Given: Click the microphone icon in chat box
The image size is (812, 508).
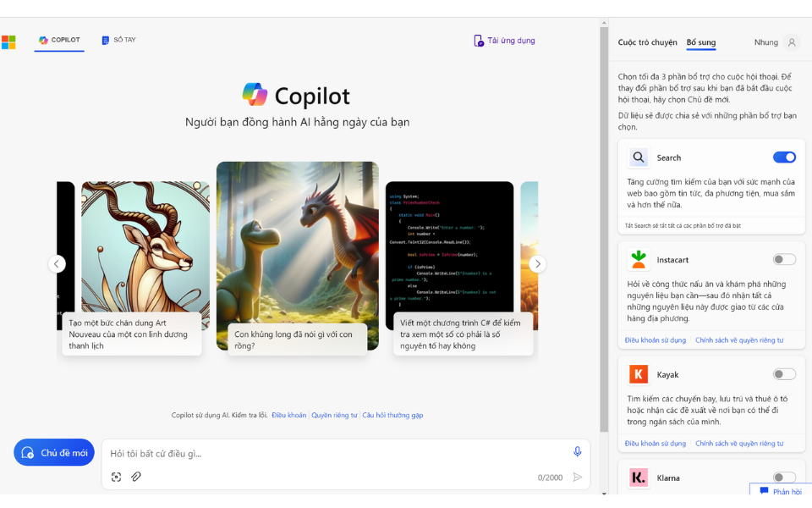Looking at the screenshot, I should 578,452.
